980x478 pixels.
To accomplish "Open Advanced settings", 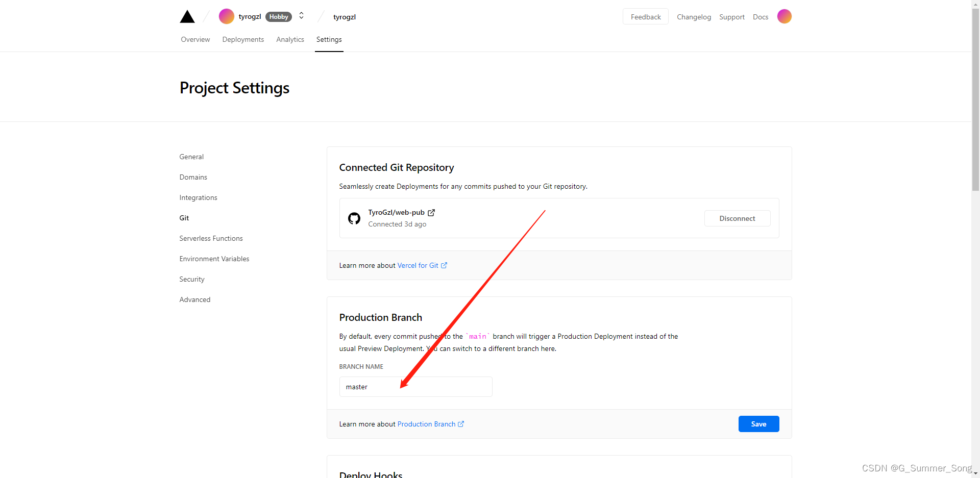I will click(x=195, y=299).
